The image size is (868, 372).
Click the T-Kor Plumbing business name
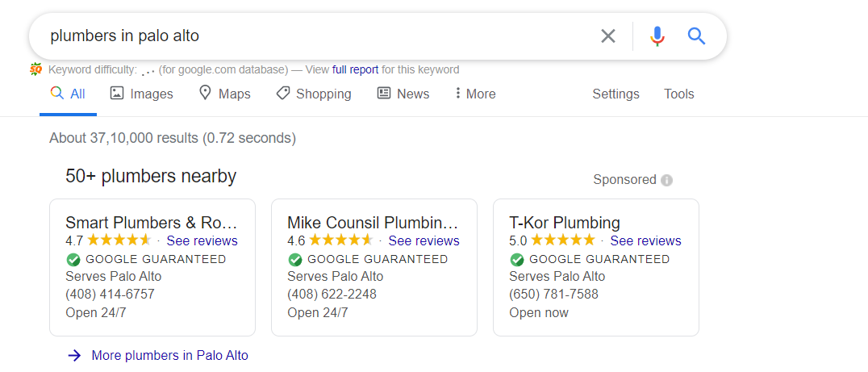click(565, 223)
